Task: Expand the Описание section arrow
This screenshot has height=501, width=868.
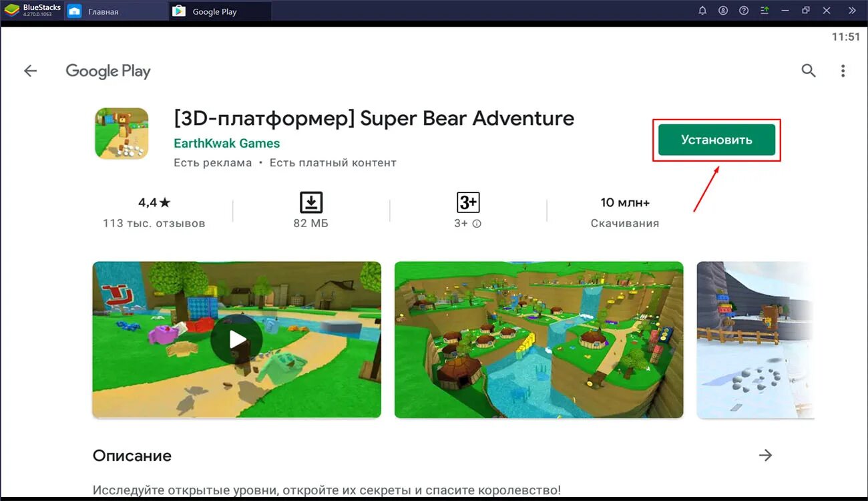Action: 767,455
